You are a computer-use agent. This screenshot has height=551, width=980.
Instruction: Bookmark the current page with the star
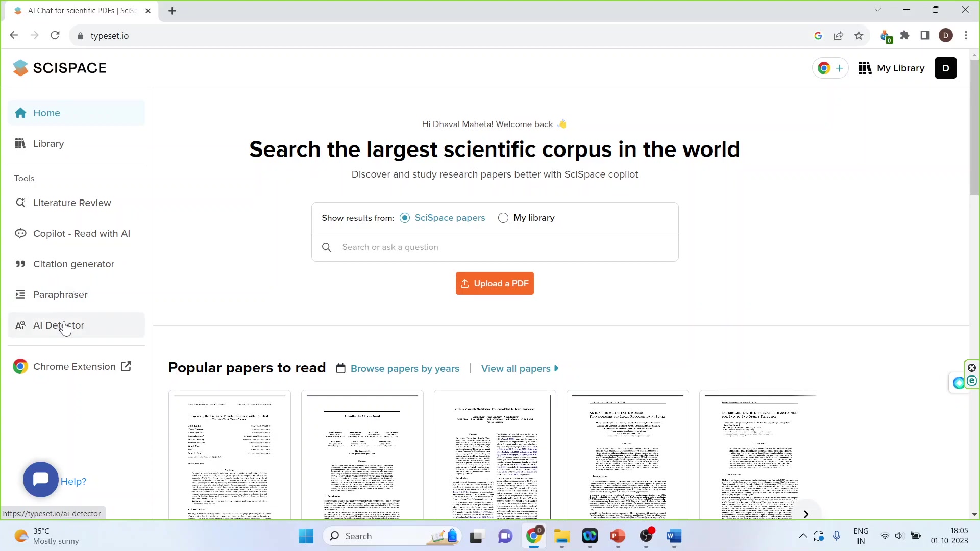859,36
